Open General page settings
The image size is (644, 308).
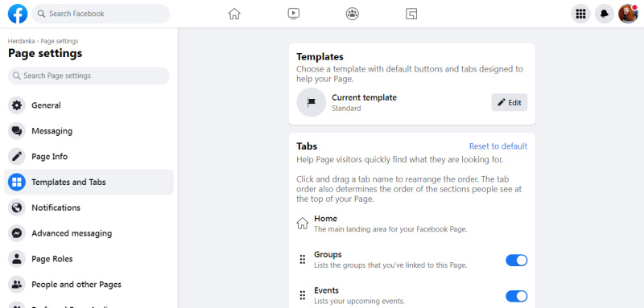89,105
